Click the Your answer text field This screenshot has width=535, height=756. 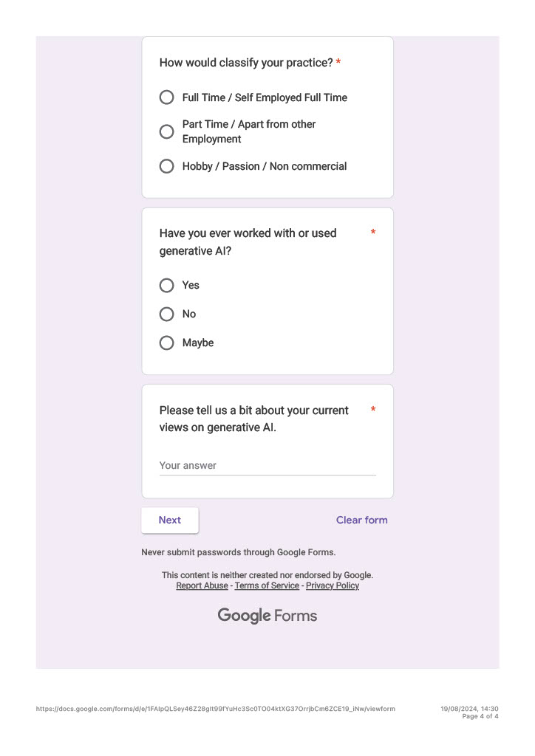pos(267,466)
